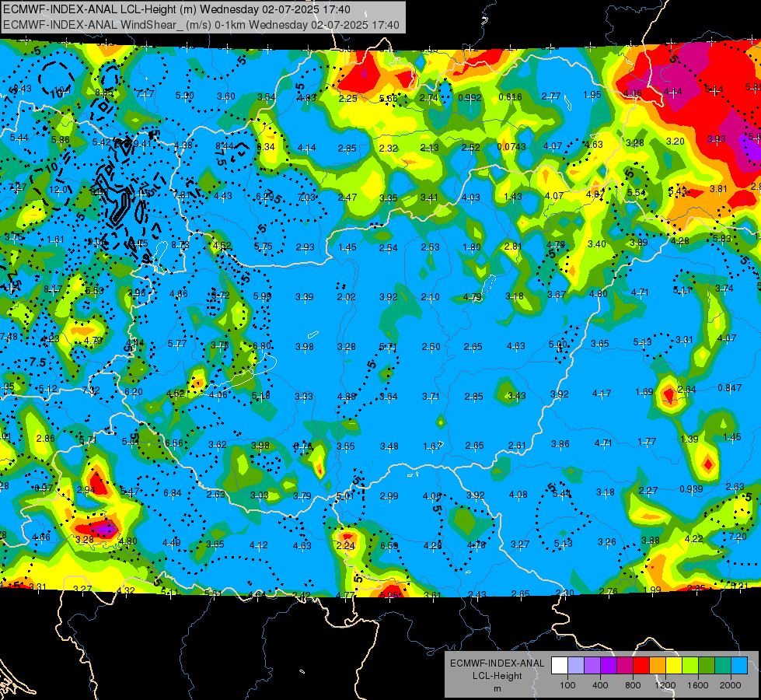Click the white legend swatch below 100

pyautogui.click(x=560, y=666)
